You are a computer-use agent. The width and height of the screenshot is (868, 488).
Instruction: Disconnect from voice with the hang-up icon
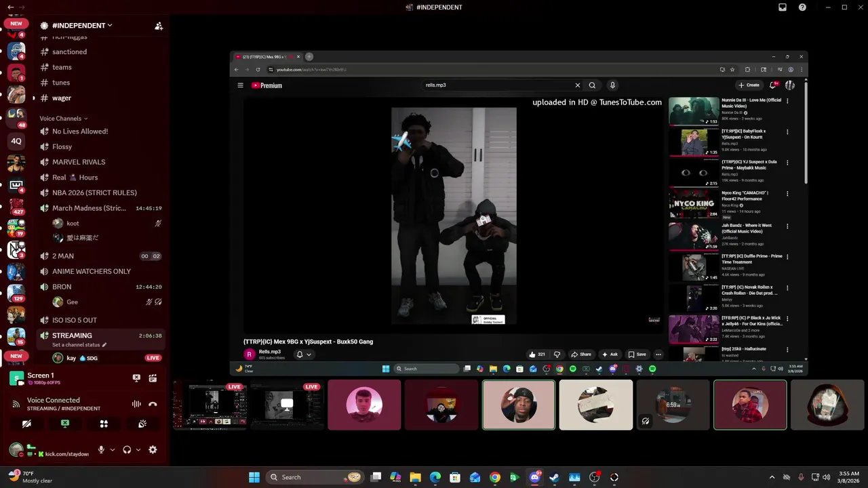tap(153, 404)
